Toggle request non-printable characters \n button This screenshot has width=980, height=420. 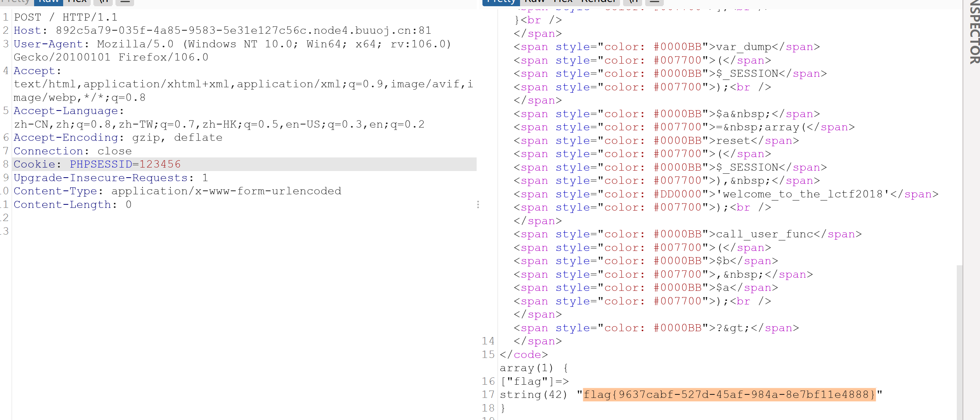pos(103,2)
